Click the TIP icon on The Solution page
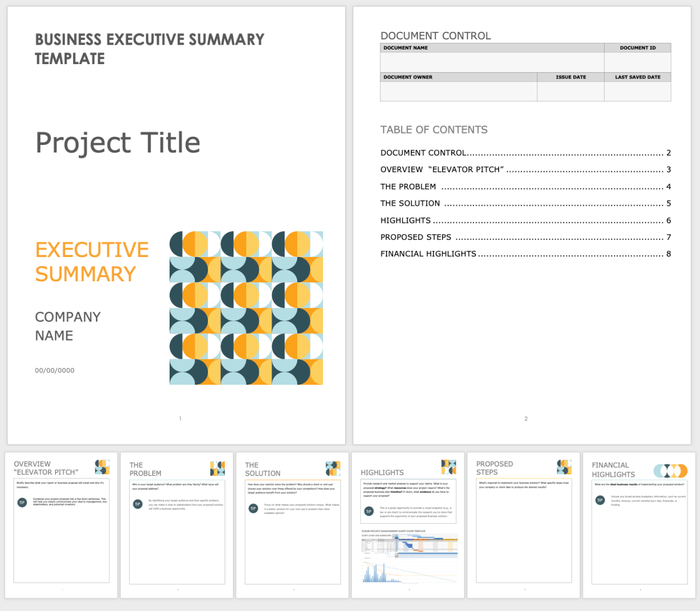 [253, 508]
